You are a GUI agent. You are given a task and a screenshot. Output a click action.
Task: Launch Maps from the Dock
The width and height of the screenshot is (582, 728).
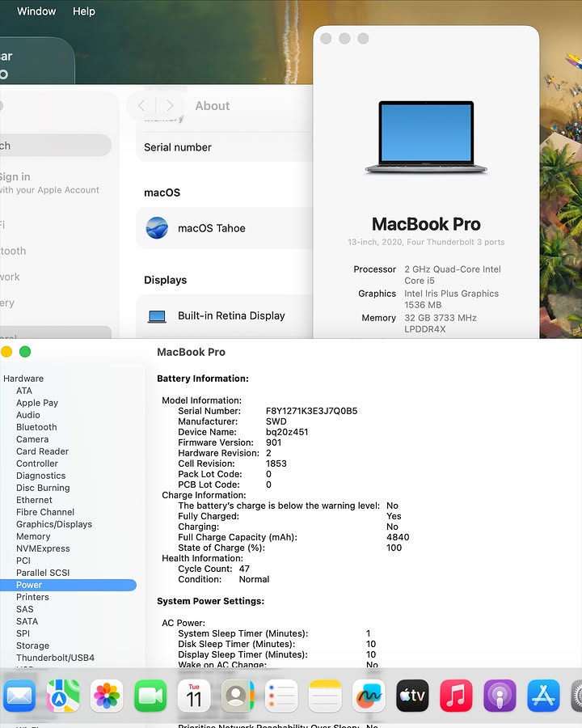click(63, 696)
